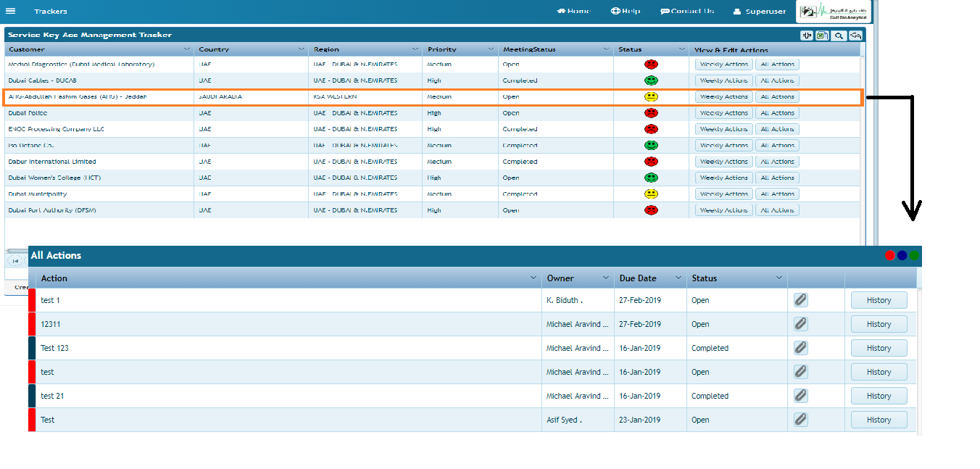980x469 pixels.
Task: Select the SAUDI ARABIA country cell
Action: pyautogui.click(x=251, y=96)
